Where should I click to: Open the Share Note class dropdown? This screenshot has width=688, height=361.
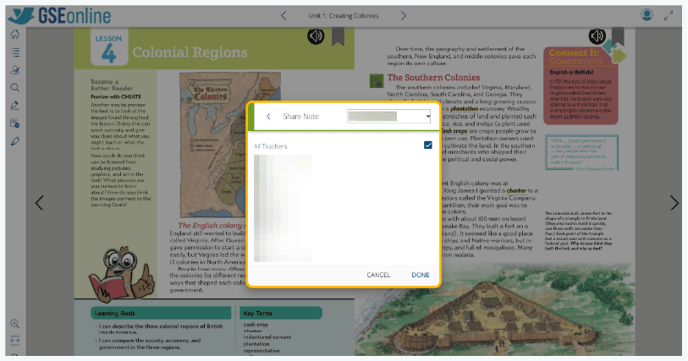[389, 116]
